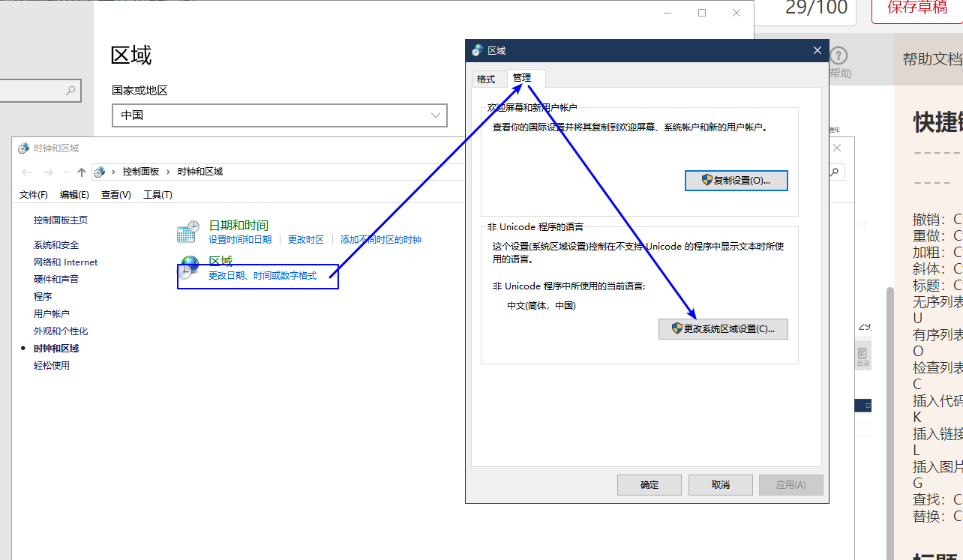This screenshot has width=963, height=560.
Task: Click 控制面板 in the address breadcrumb
Action: click(141, 172)
